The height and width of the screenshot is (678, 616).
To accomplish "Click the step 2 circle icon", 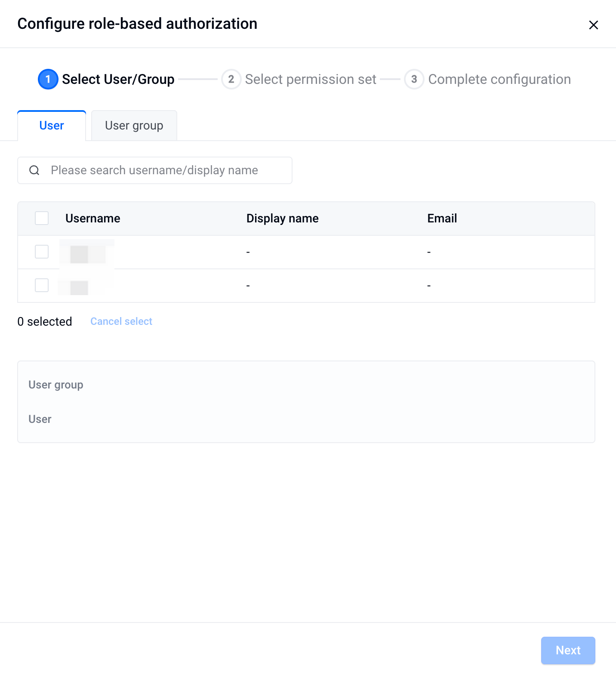I will pyautogui.click(x=231, y=79).
